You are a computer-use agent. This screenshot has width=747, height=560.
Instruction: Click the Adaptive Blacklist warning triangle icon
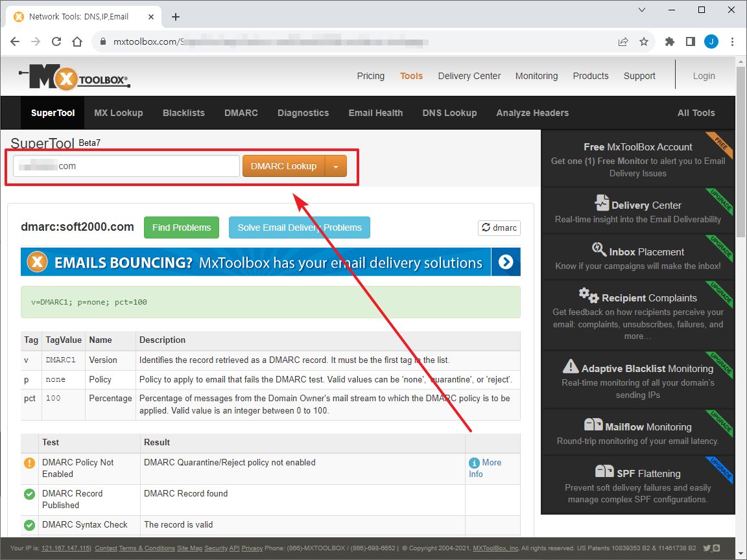(571, 367)
